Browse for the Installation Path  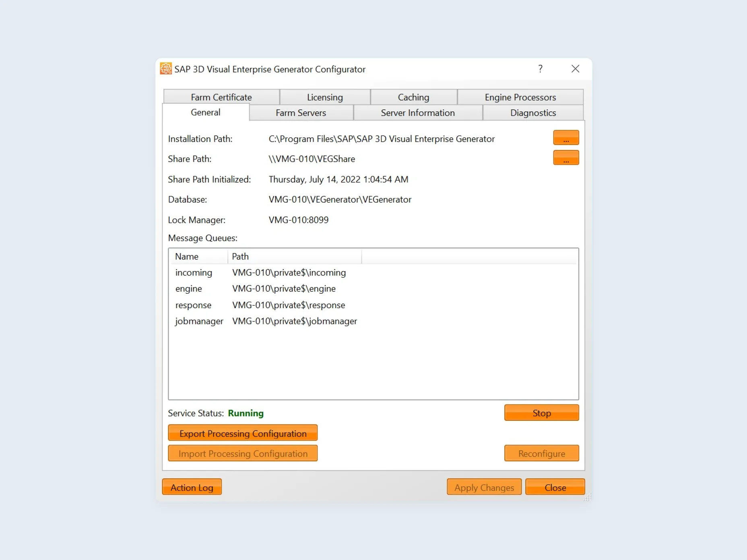[566, 138]
